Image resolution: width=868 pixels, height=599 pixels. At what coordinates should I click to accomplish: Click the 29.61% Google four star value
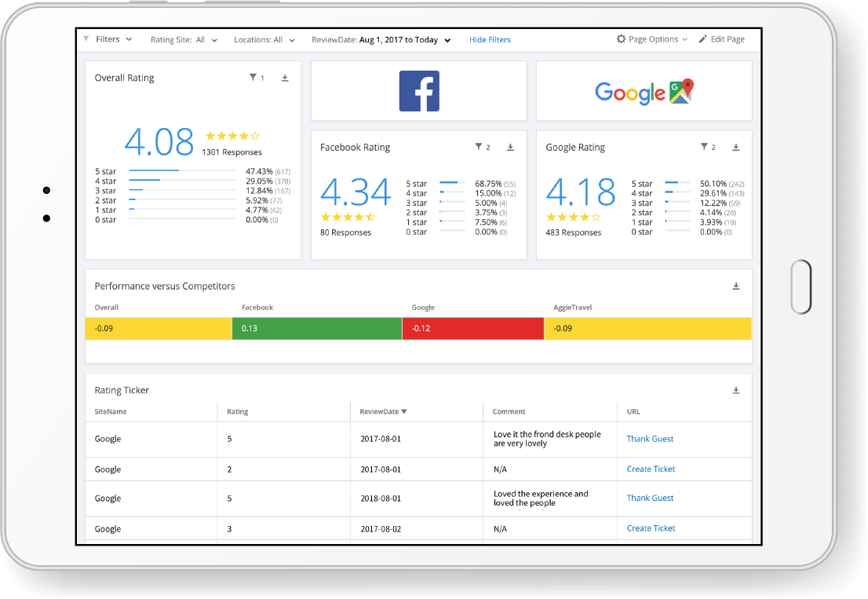[x=713, y=193]
